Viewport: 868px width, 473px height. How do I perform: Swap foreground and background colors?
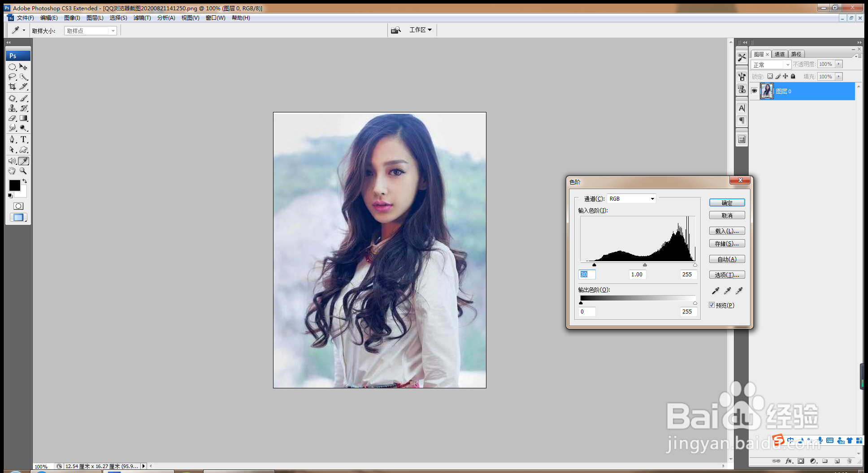(x=25, y=181)
